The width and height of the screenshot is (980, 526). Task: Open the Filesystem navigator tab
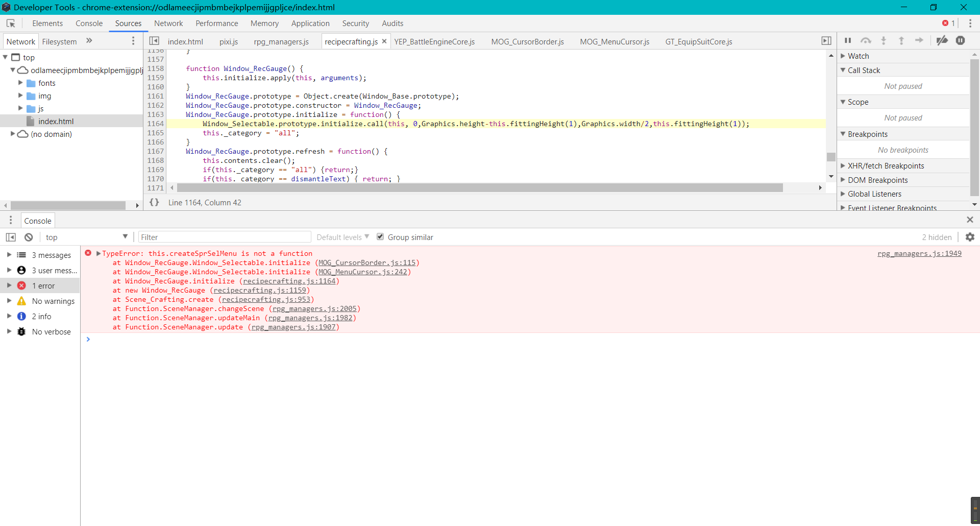point(59,42)
